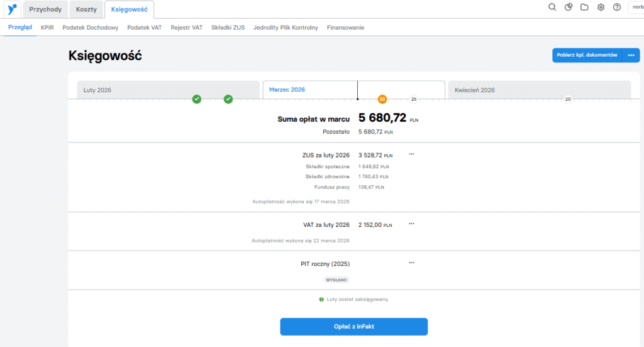Click the Opłać z inFakt button
Image resolution: width=644 pixels, height=347 pixels.
[354, 326]
